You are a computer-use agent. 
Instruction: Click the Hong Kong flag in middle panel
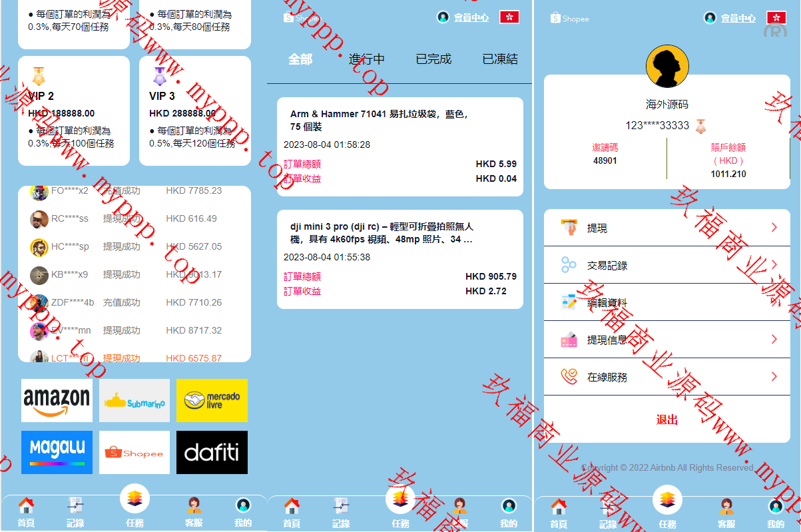(509, 17)
